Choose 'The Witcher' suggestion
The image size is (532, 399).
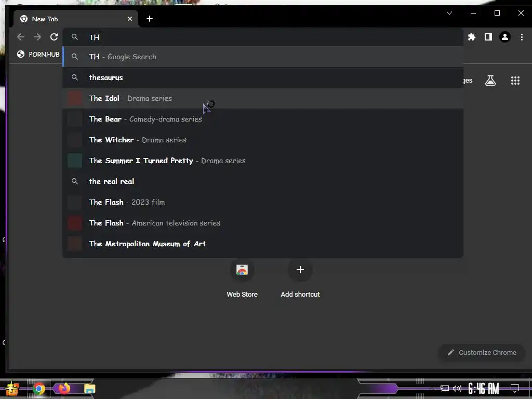pos(263,140)
